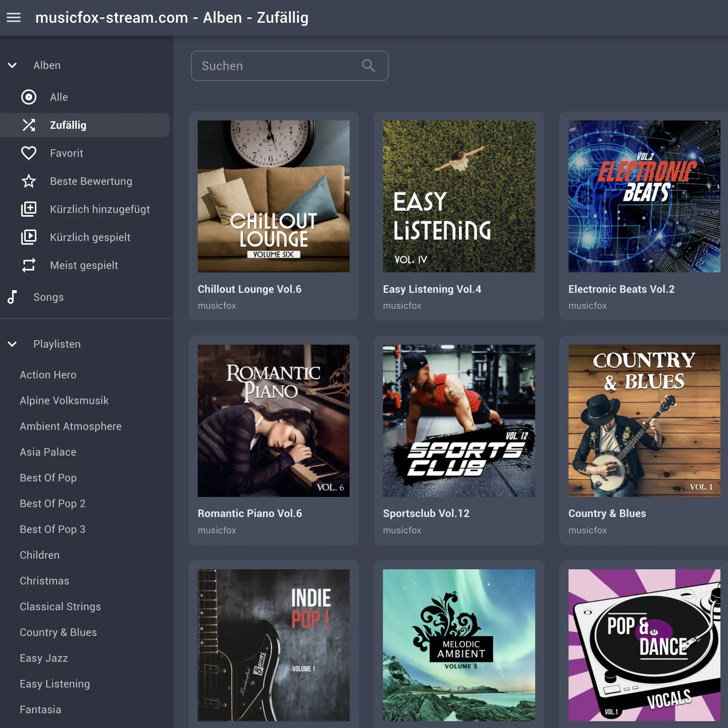
Task: Click the Alle disc icon
Action: pos(29,97)
